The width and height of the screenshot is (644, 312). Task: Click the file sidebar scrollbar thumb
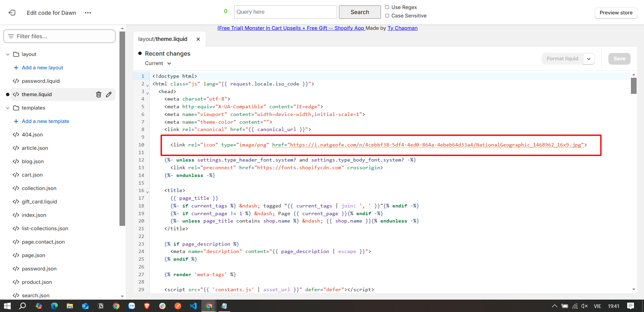pyautogui.click(x=122, y=129)
